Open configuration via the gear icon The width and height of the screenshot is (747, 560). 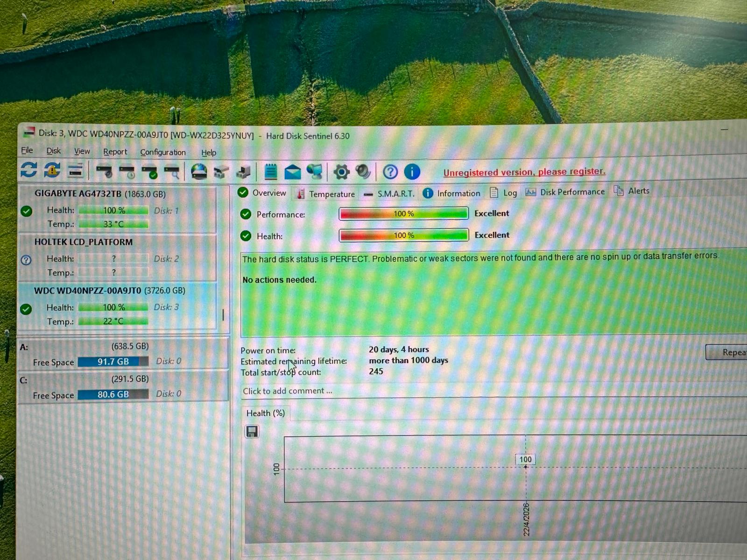point(341,172)
